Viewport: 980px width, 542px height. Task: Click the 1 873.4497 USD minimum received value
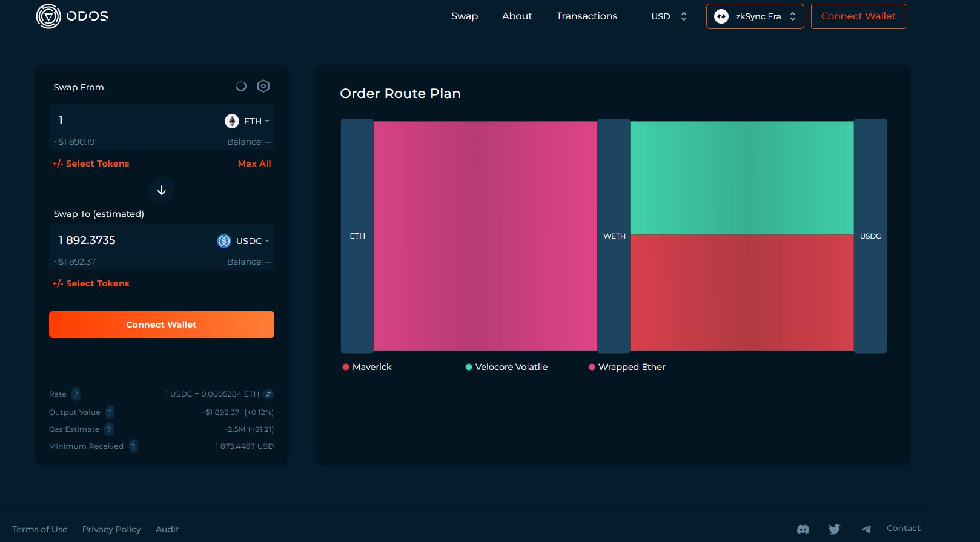[245, 446]
